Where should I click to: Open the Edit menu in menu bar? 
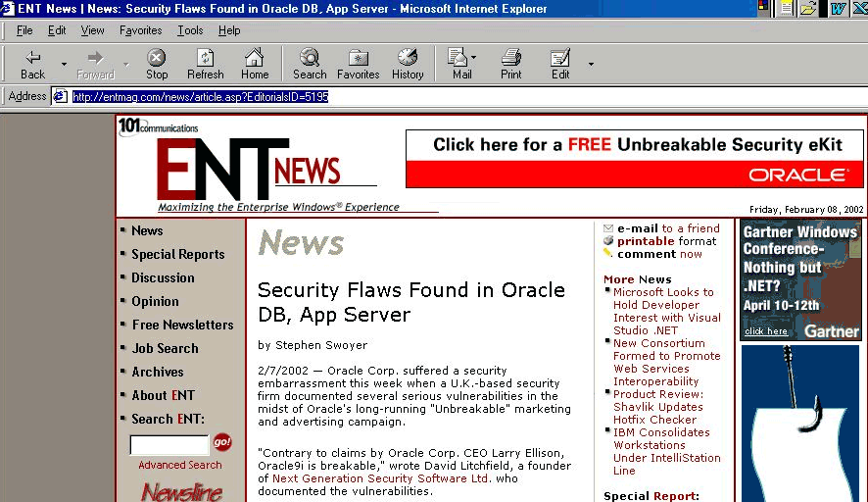pos(57,30)
